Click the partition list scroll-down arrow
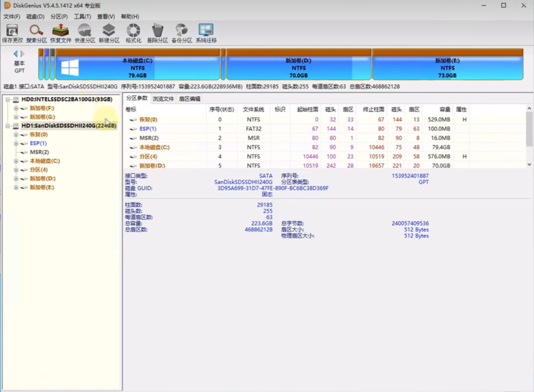The height and width of the screenshot is (392, 534). [529, 164]
